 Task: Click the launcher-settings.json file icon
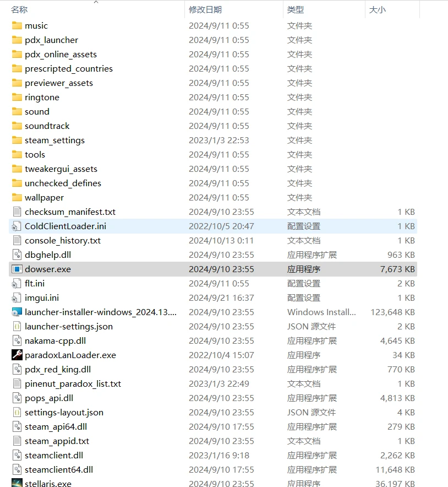17,327
